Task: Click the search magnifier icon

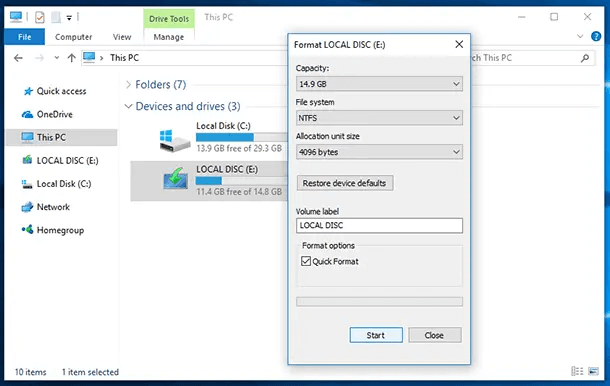Action: [585, 58]
